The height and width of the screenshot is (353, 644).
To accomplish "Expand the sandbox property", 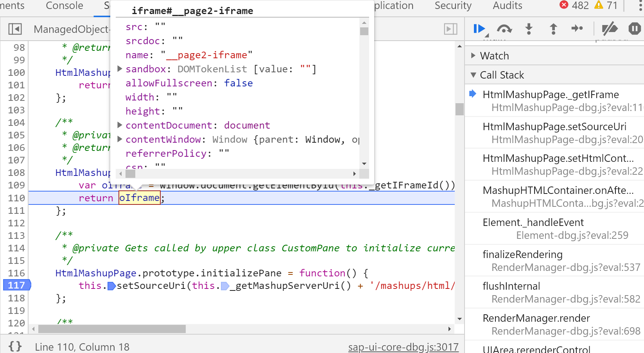I will click(x=120, y=69).
